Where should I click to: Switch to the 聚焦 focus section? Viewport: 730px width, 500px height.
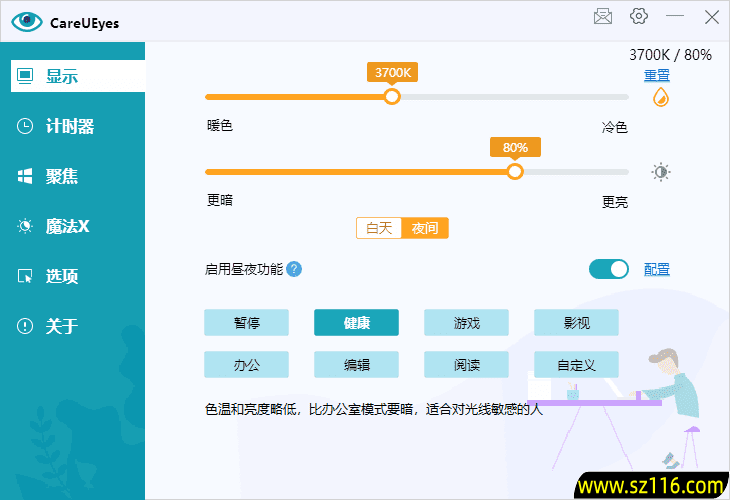(62, 176)
